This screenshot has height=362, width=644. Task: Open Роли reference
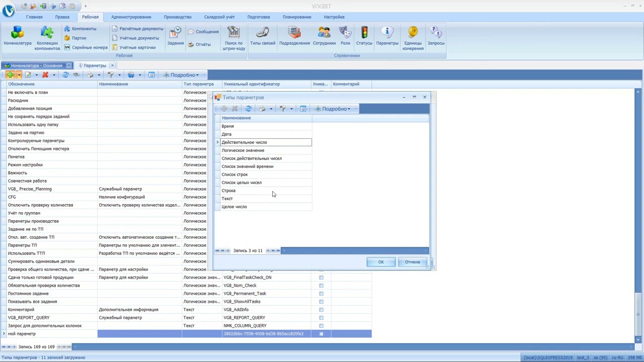point(345,36)
